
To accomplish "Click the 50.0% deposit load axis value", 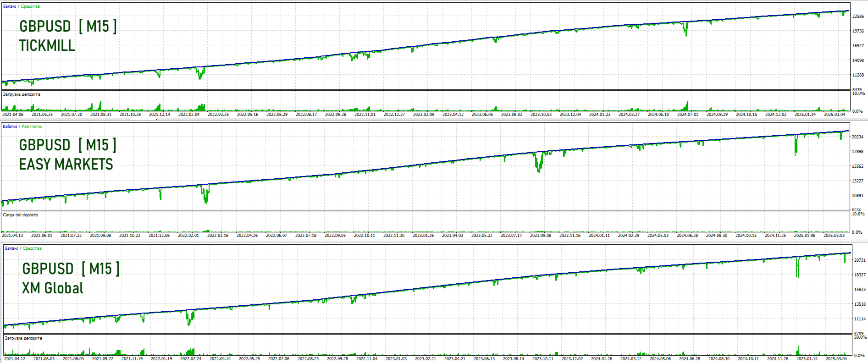I will tap(860, 337).
